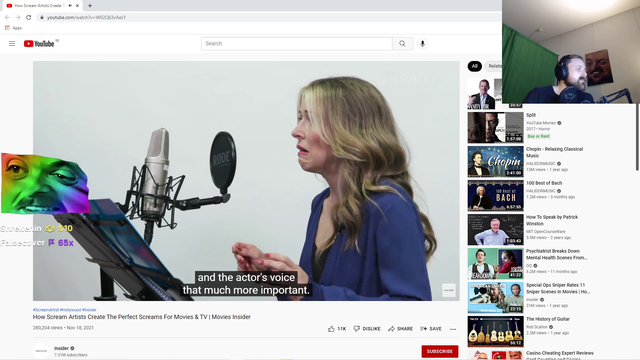Close the How Scream Artists browser tab
This screenshot has height=360, width=640.
tap(77, 6)
